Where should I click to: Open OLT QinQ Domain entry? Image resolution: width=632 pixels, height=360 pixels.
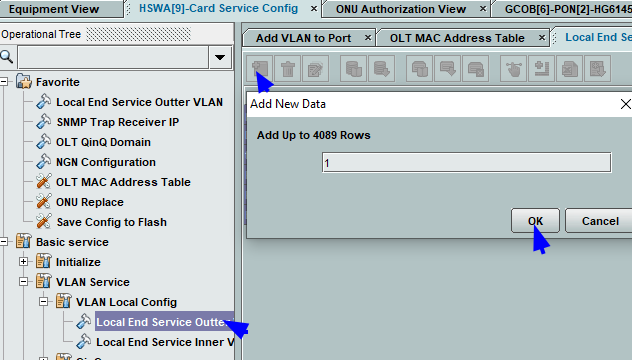[x=103, y=142]
